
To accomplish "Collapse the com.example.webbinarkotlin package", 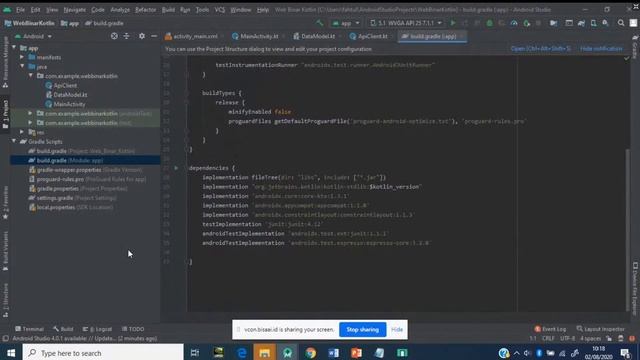I will pos(31,76).
